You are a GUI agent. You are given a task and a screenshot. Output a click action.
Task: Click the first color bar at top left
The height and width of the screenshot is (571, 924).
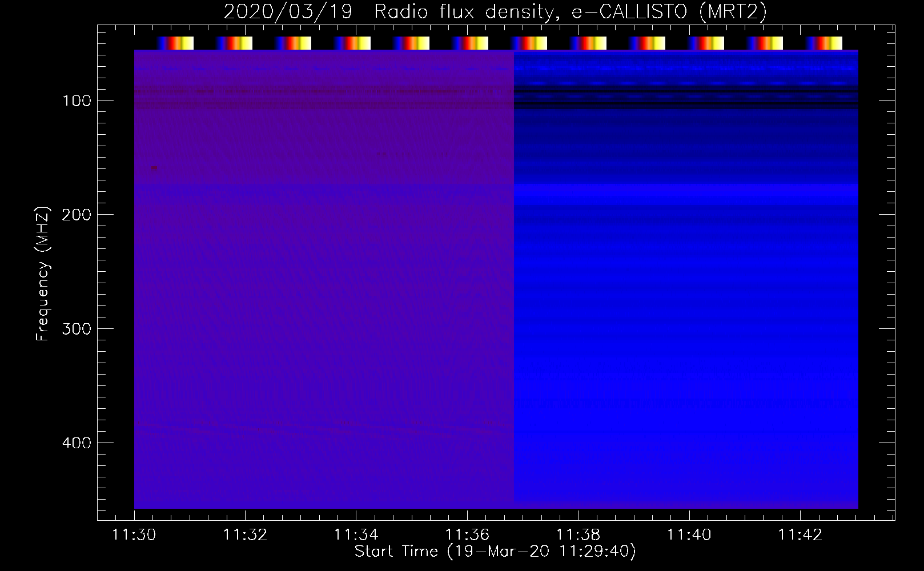click(x=175, y=43)
